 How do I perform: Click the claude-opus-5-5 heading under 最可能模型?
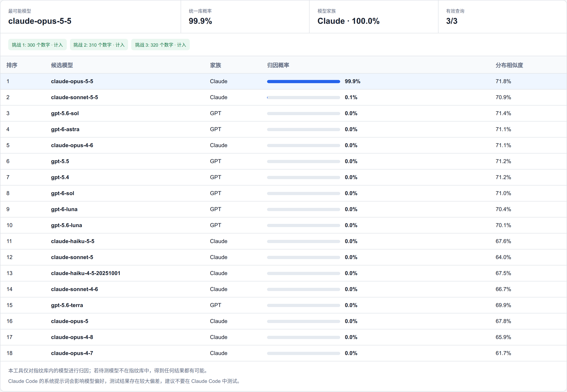click(40, 21)
